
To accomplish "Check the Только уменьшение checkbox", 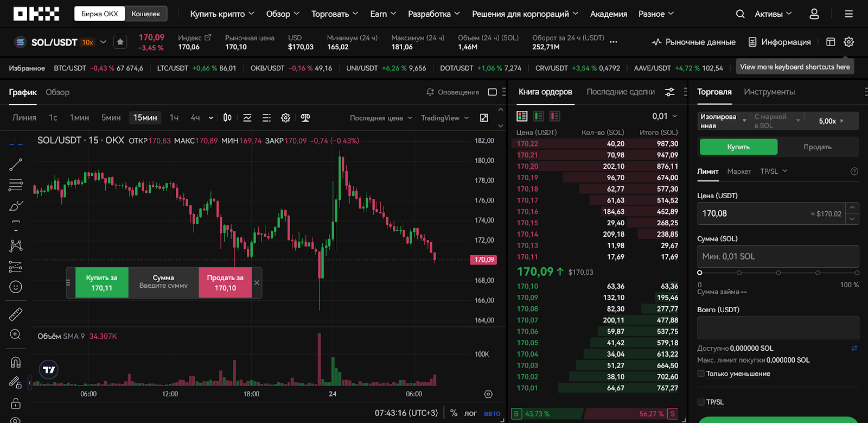I will (701, 374).
